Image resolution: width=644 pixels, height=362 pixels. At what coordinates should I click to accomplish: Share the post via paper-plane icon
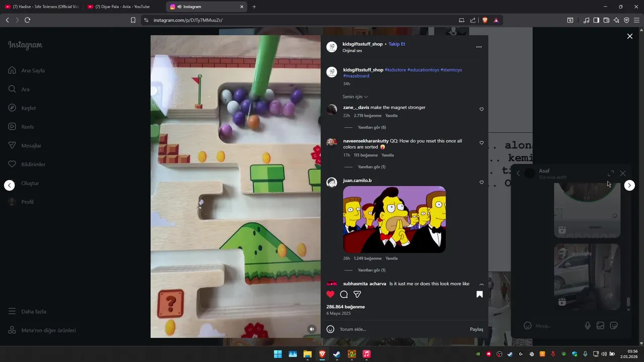357,294
